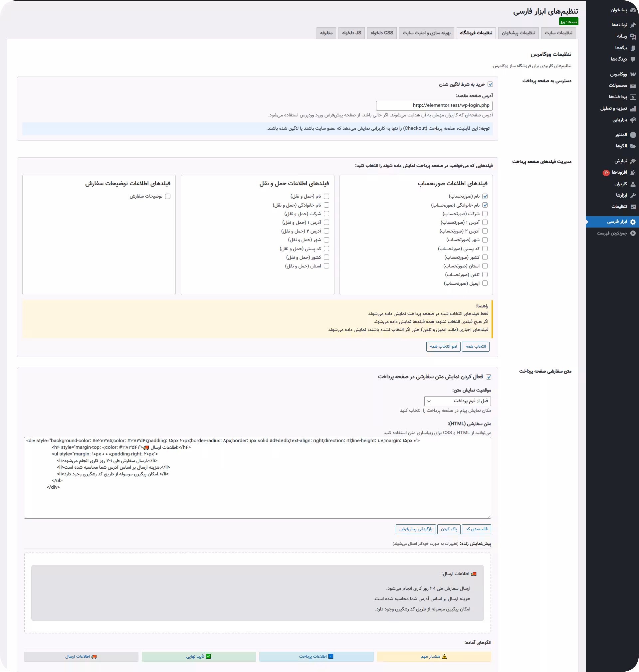Switch to the بهینه سازی و امنیت سایت tab

tap(426, 33)
